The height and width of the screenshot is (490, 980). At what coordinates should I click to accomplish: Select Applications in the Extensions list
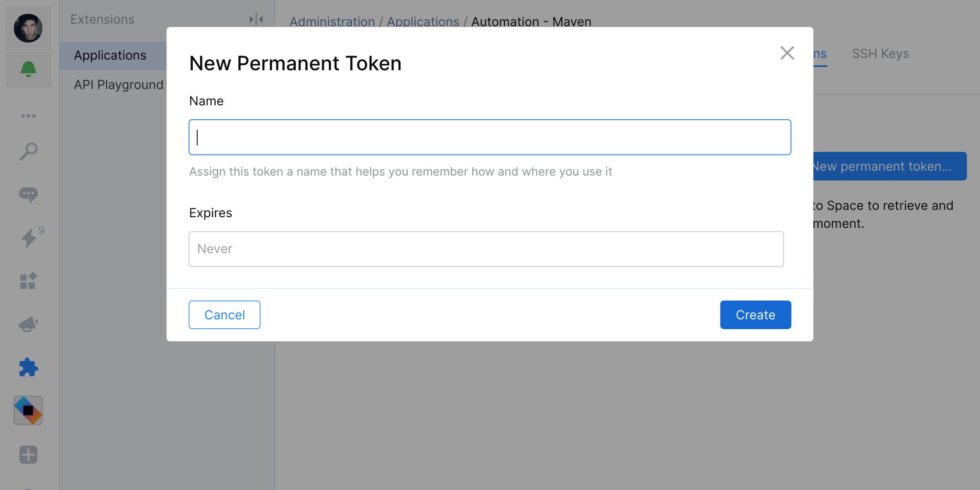[110, 55]
